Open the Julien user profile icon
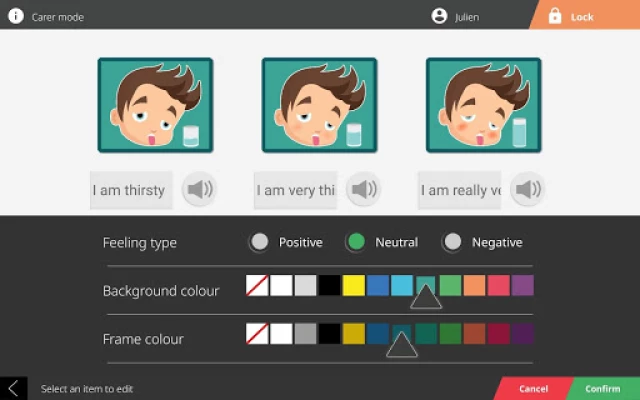Viewport: 640px width, 400px height. [x=439, y=16]
